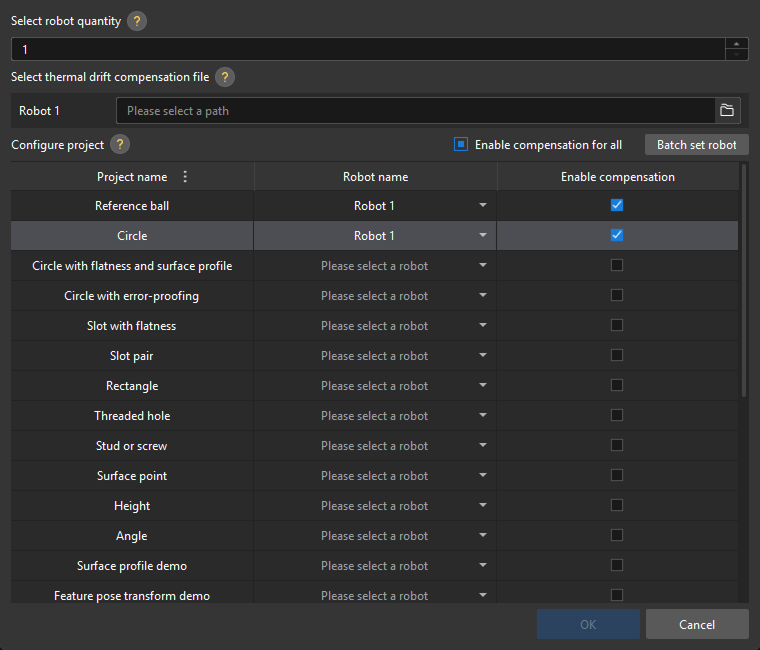The image size is (760, 650).
Task: Select the Stud or screw project name
Action: tap(131, 446)
